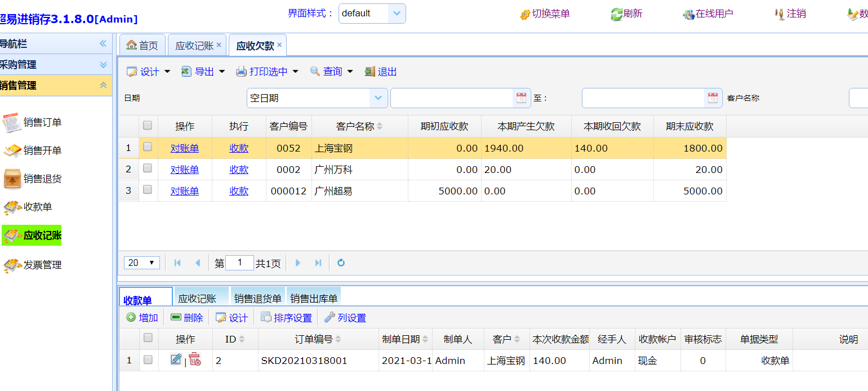Click the edit icon in receipt row
The height and width of the screenshot is (391, 868).
176,359
